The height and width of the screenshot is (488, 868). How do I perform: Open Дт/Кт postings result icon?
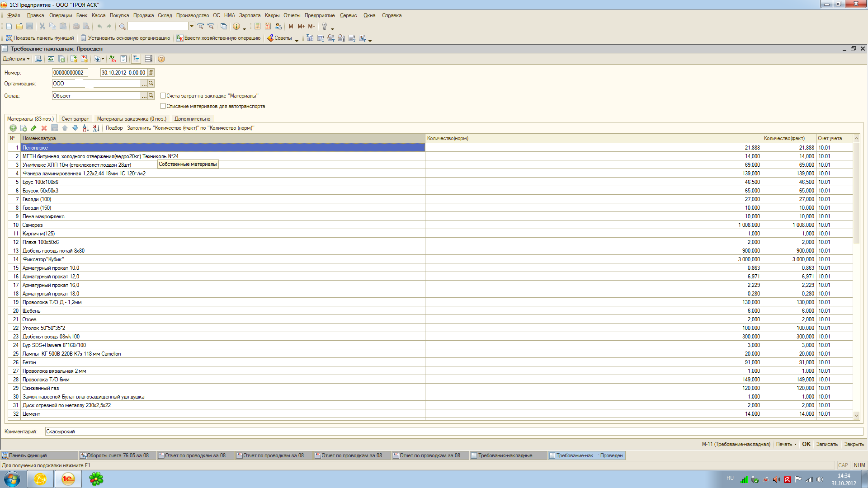(x=113, y=59)
